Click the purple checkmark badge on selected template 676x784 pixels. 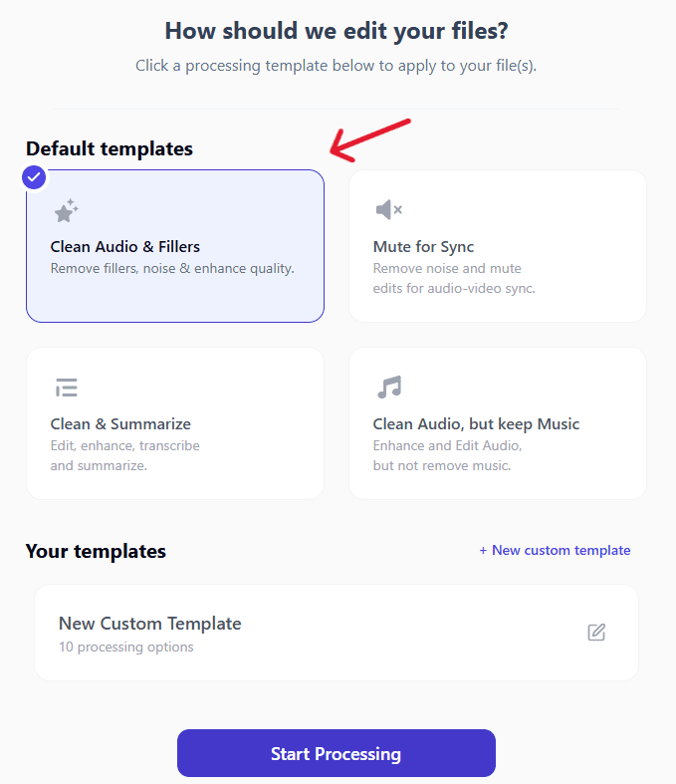pos(34,177)
